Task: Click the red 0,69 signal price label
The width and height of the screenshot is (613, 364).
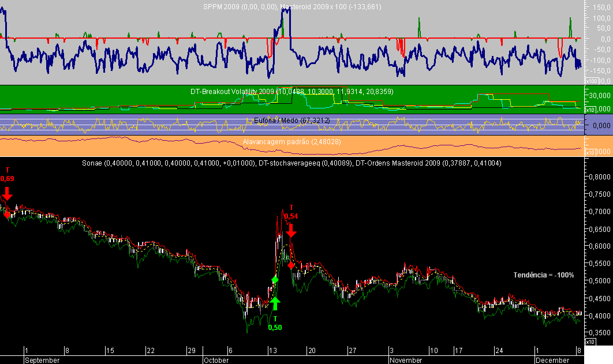Action: pos(7,179)
